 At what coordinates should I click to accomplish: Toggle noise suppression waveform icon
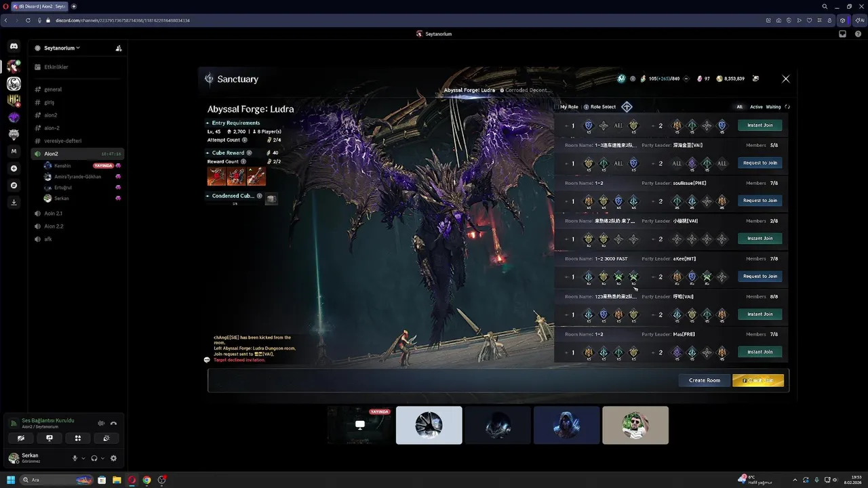point(101,424)
